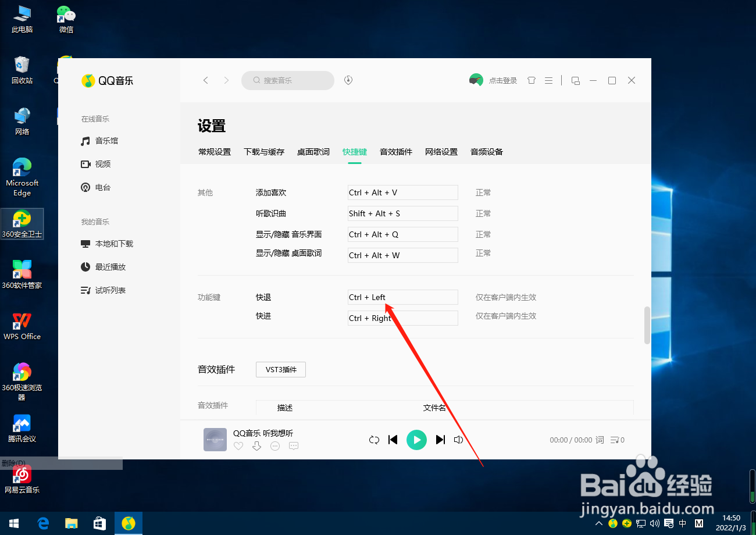Open 电台 in sidebar
756x535 pixels.
pos(96,187)
